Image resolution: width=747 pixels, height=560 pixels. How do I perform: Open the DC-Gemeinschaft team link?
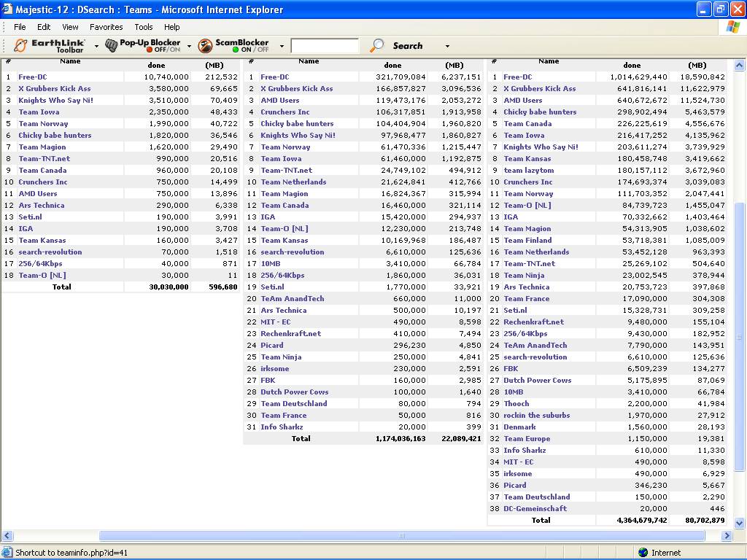click(535, 508)
